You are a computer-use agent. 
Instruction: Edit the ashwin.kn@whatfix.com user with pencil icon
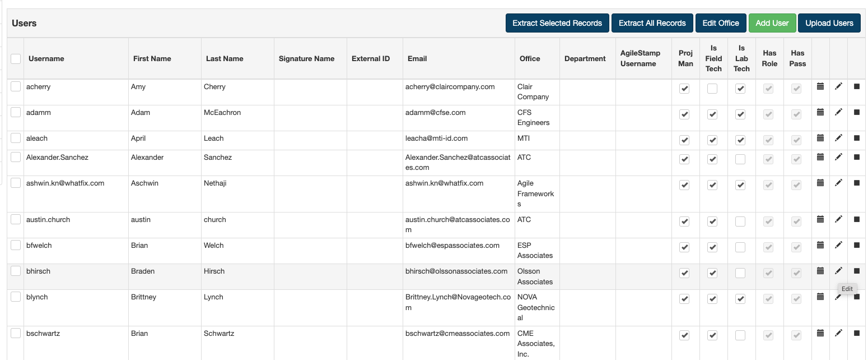tap(838, 183)
